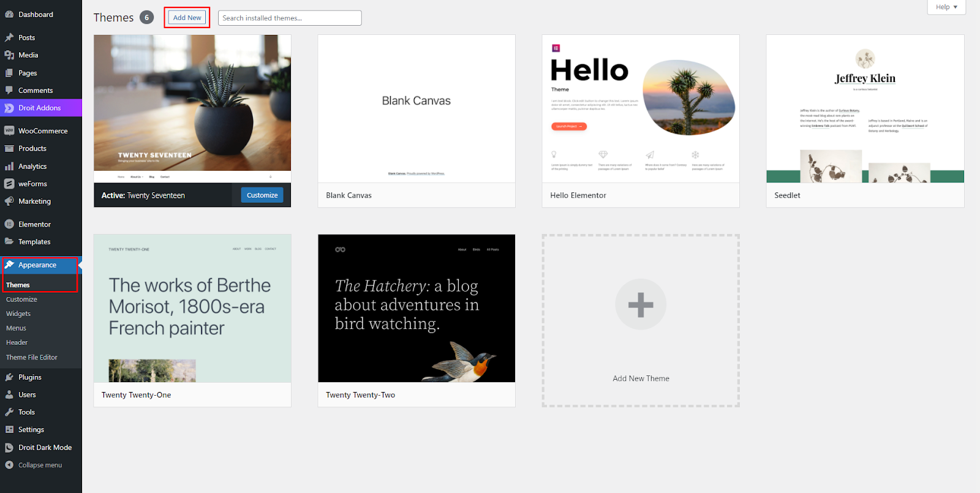
Task: Click the blue Customize button
Action: 262,195
